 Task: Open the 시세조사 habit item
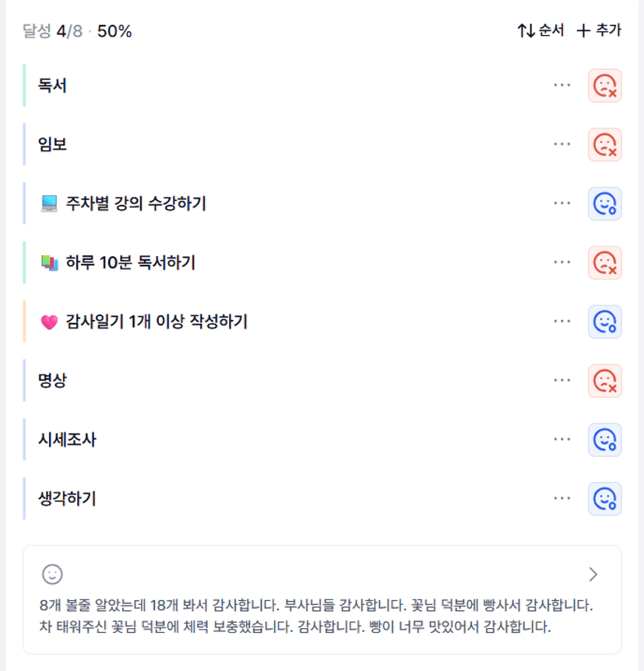point(68,440)
